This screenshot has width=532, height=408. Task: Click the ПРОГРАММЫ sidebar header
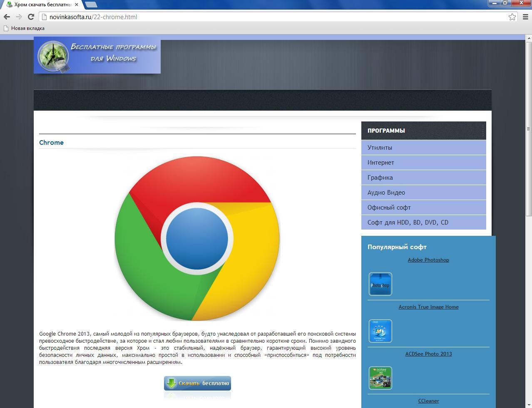423,131
